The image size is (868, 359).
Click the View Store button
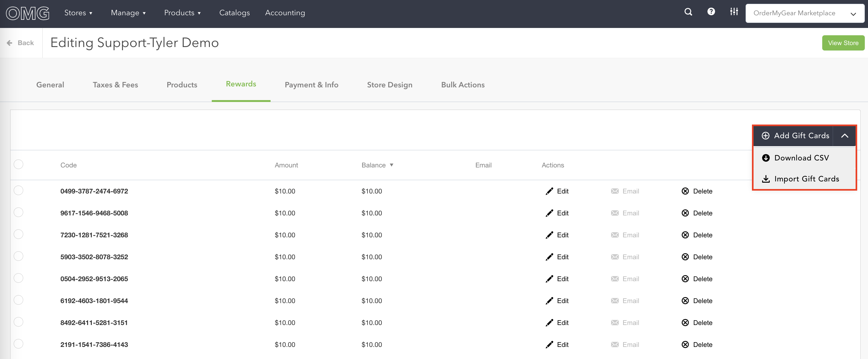(843, 43)
